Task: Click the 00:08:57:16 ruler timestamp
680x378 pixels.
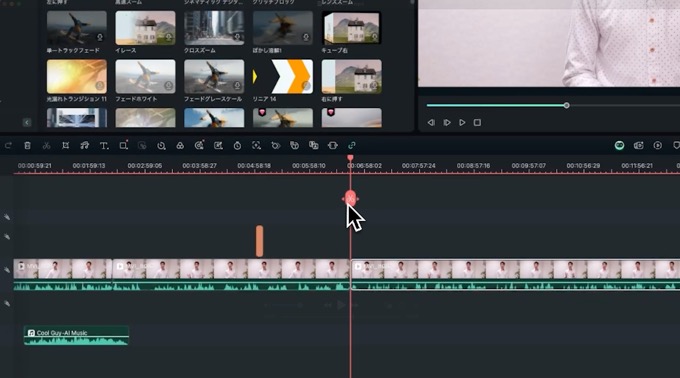Action: point(473,166)
